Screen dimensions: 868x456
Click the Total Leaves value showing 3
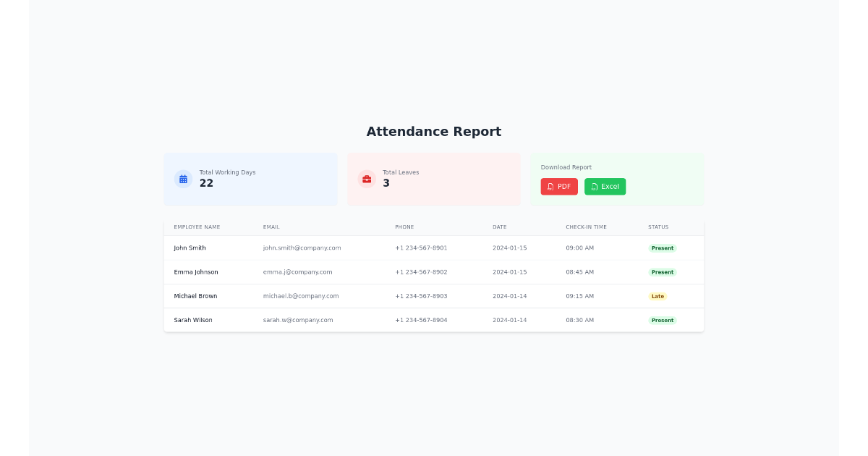coord(386,183)
